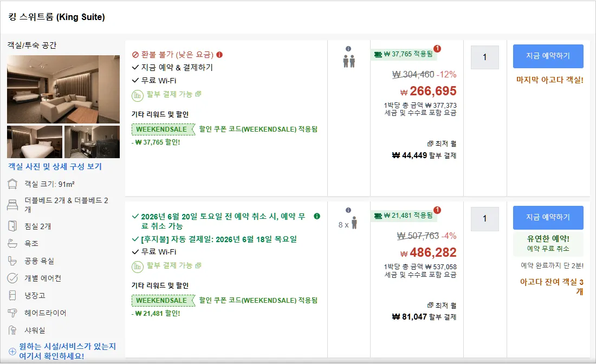
Task: Click 지금 예약하기 for the non-refundable rate
Action: 548,56
